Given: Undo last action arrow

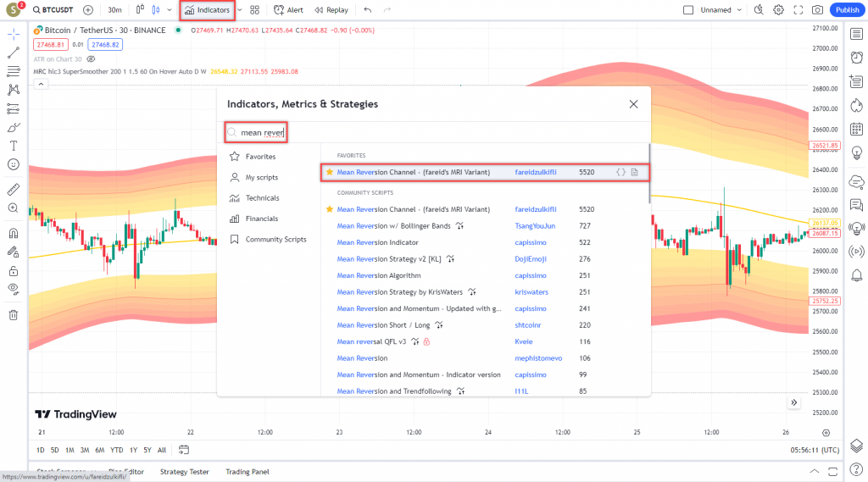Looking at the screenshot, I should (x=368, y=10).
